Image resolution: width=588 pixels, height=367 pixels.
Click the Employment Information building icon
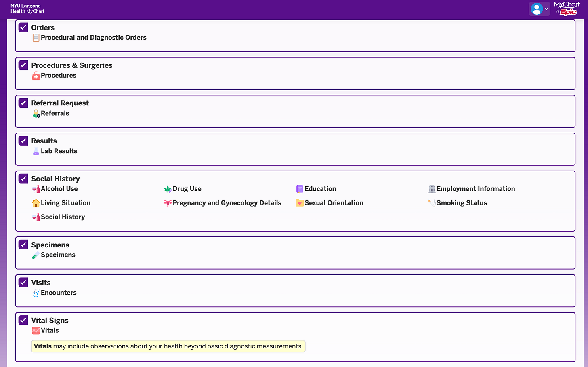click(x=432, y=189)
